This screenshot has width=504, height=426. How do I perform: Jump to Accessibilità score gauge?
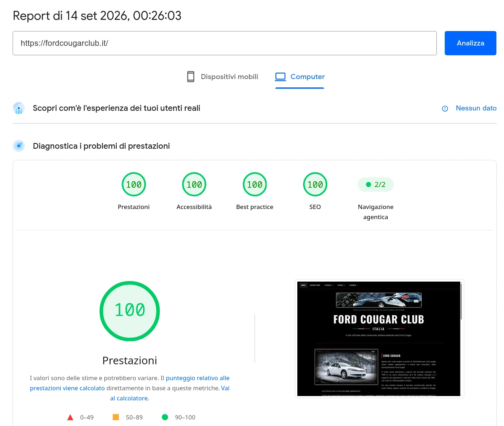tap(194, 184)
